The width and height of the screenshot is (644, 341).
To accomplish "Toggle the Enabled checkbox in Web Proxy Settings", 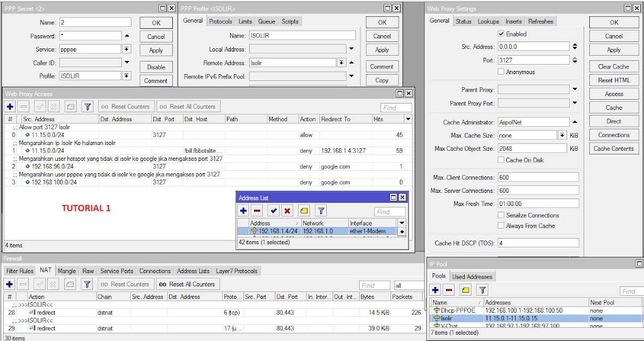I will (x=501, y=34).
